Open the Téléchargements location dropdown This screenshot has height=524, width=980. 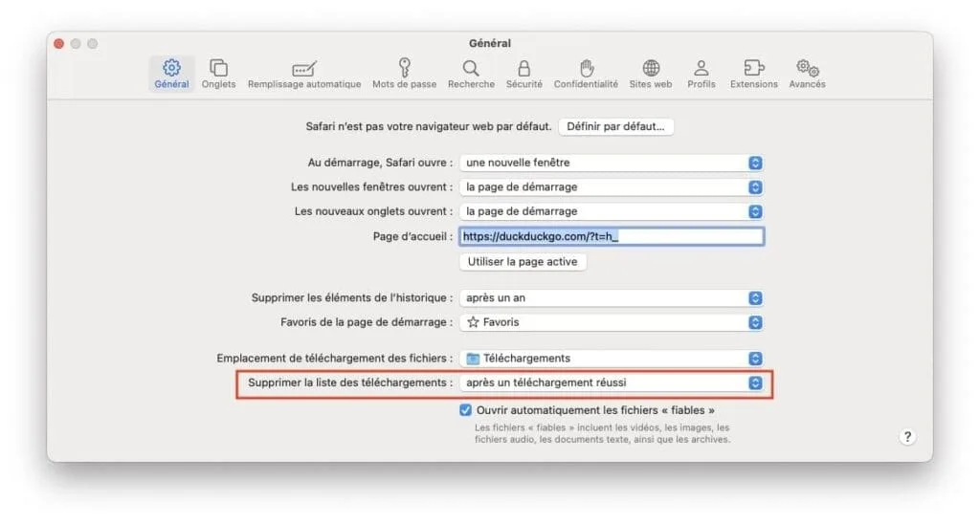612,358
